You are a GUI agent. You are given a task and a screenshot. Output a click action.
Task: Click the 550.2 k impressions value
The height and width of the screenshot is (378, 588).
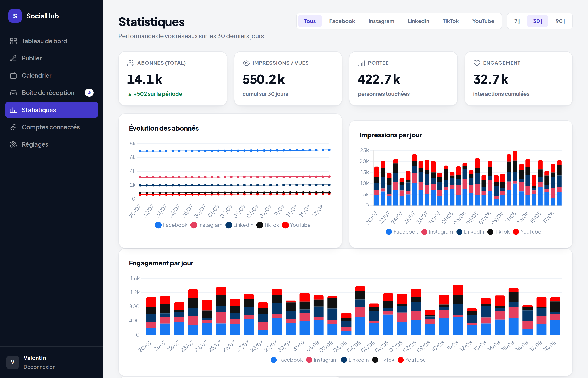tap(264, 79)
